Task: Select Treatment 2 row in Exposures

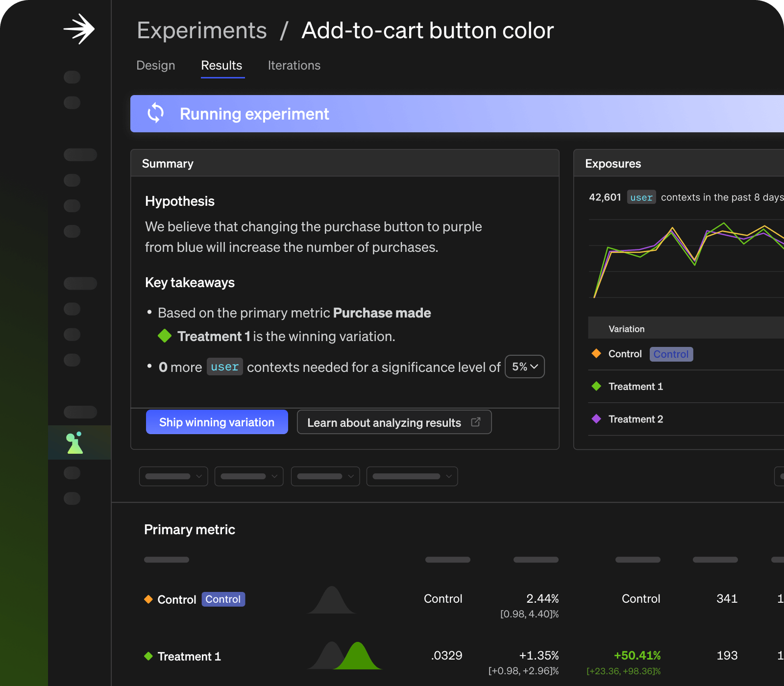Action: [x=686, y=419]
